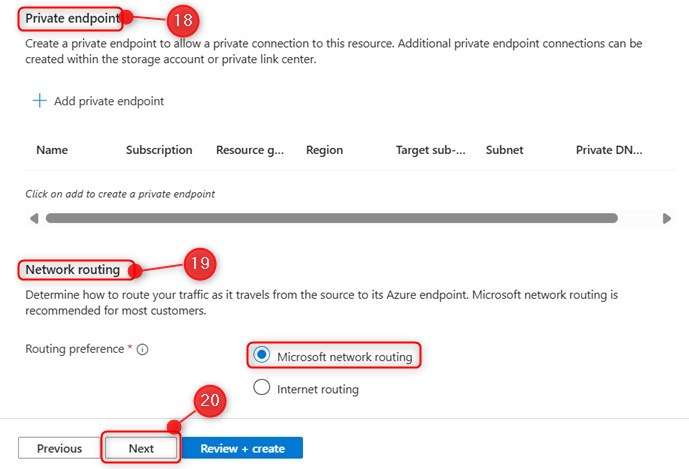Click the plus icon for Add private endpoint
689x469 pixels.
point(39,101)
